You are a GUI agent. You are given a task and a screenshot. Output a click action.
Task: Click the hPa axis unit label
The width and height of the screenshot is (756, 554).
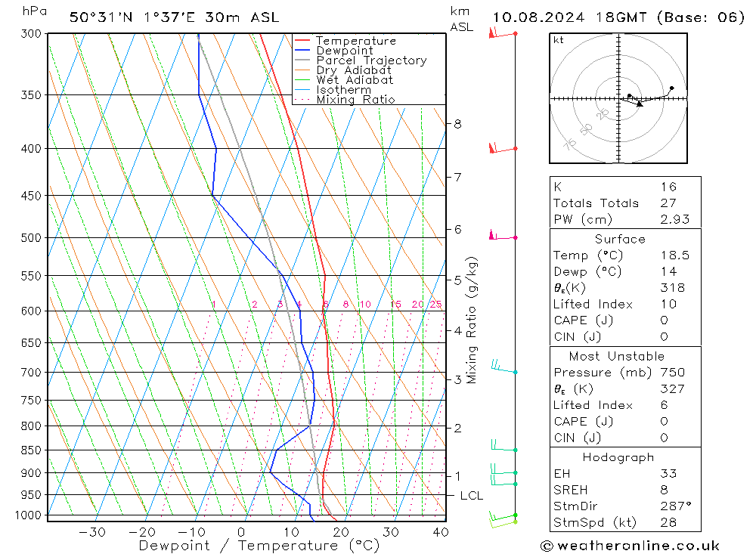tap(35, 11)
